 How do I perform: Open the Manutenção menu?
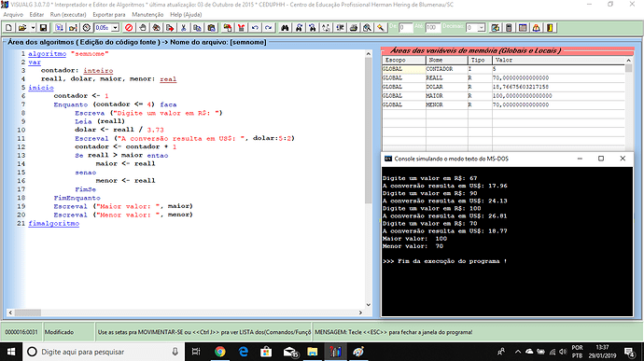click(147, 14)
